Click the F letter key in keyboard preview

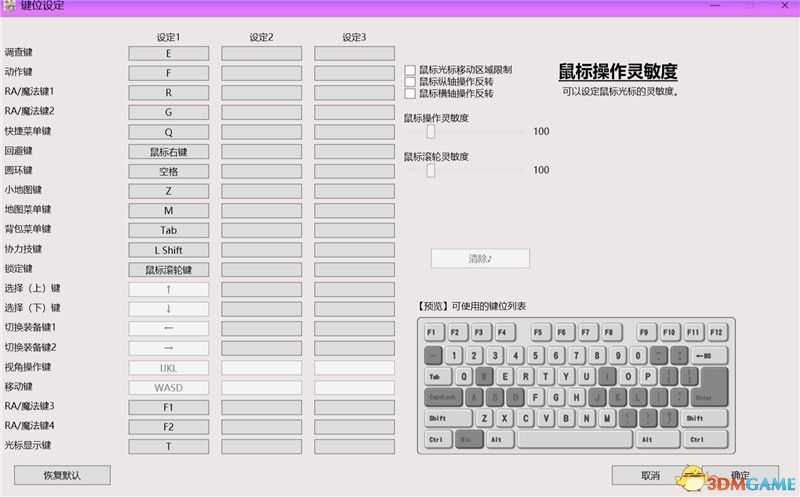535,397
